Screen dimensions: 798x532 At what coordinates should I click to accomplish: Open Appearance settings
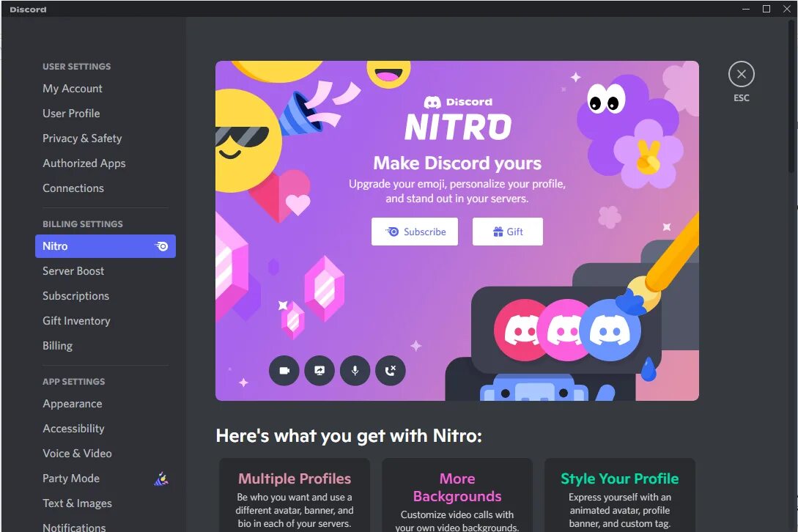point(106,404)
